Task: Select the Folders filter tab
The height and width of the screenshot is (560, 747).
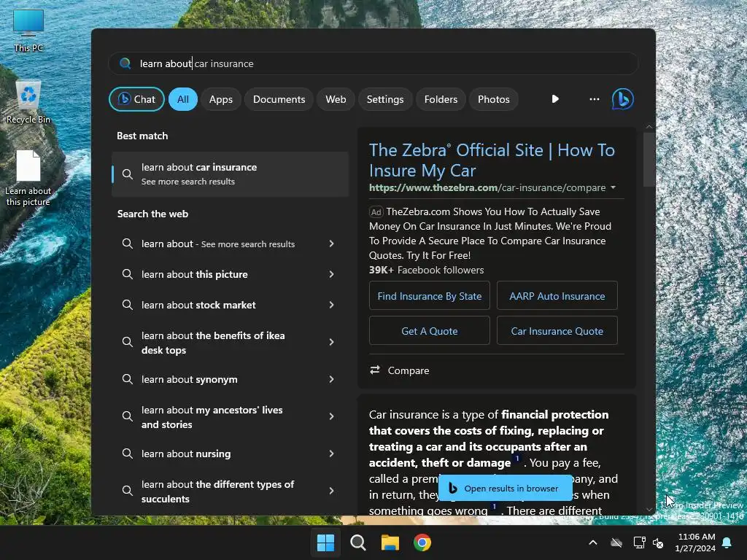Action: (x=441, y=99)
